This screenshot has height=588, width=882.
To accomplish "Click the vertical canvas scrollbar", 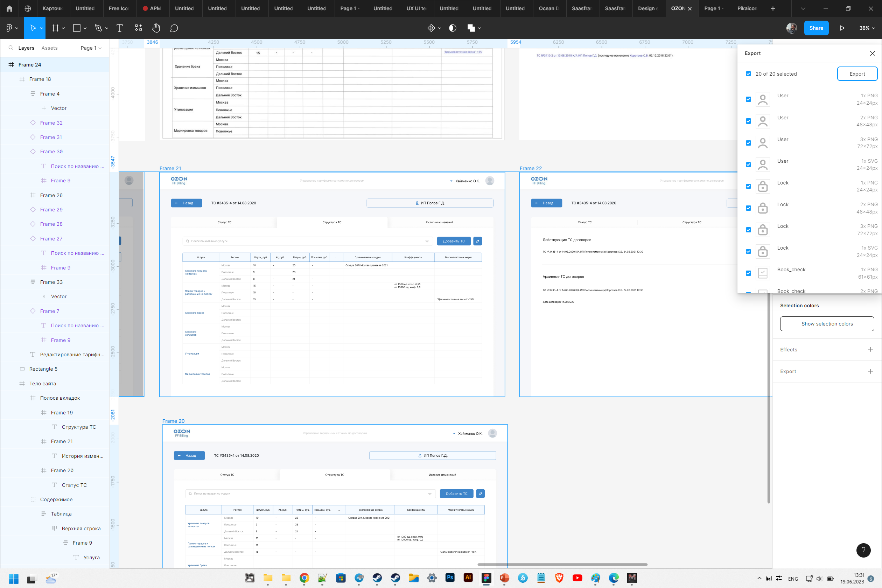I will tap(769, 398).
